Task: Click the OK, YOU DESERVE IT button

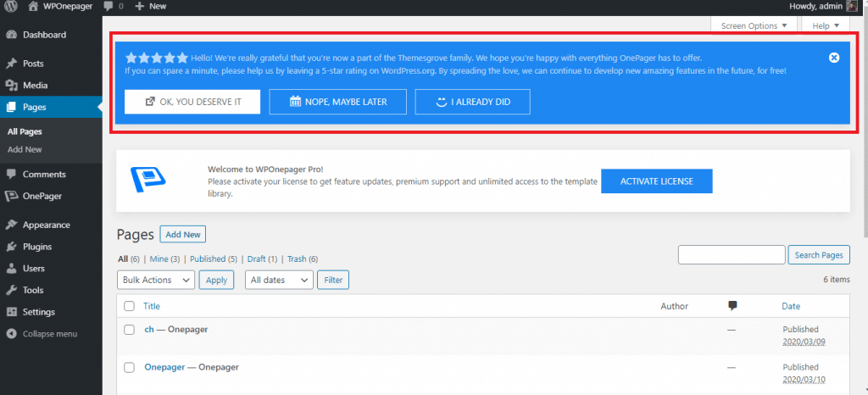Action: tap(192, 102)
